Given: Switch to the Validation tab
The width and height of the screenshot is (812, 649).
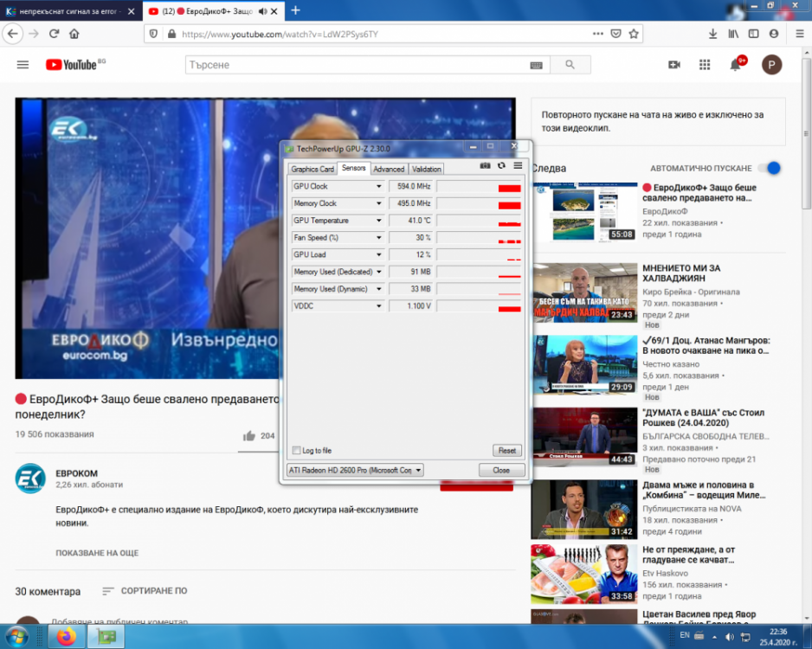Looking at the screenshot, I should [426, 170].
